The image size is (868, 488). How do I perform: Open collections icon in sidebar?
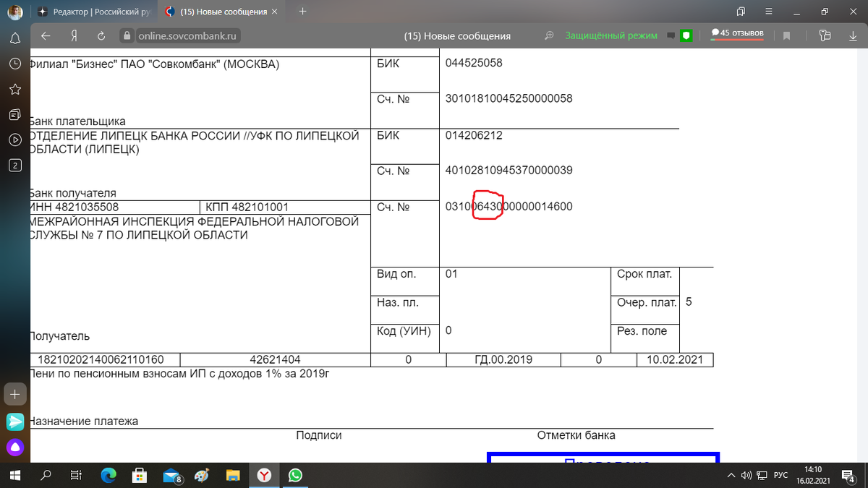(14, 114)
